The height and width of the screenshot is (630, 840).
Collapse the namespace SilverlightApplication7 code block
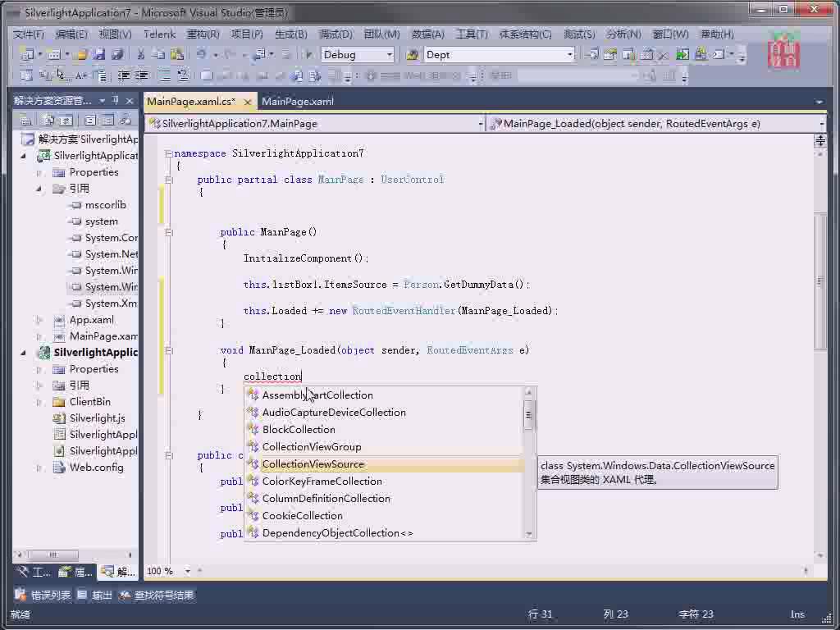point(168,153)
